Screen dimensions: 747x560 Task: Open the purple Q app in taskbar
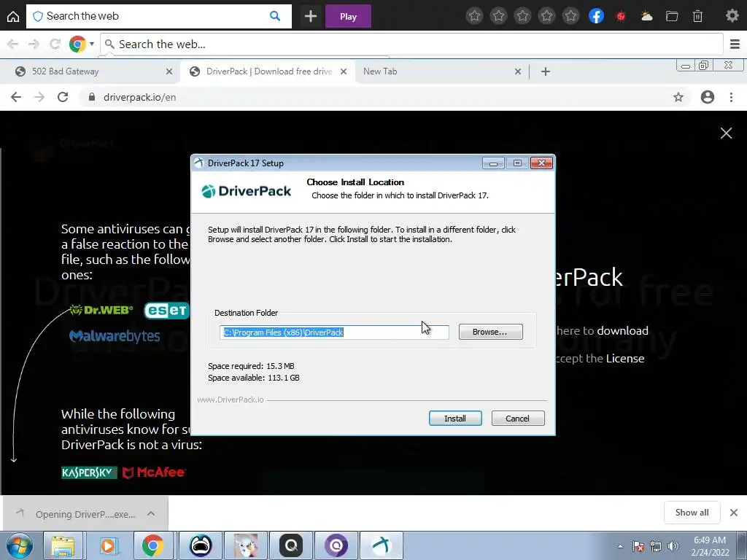336,545
